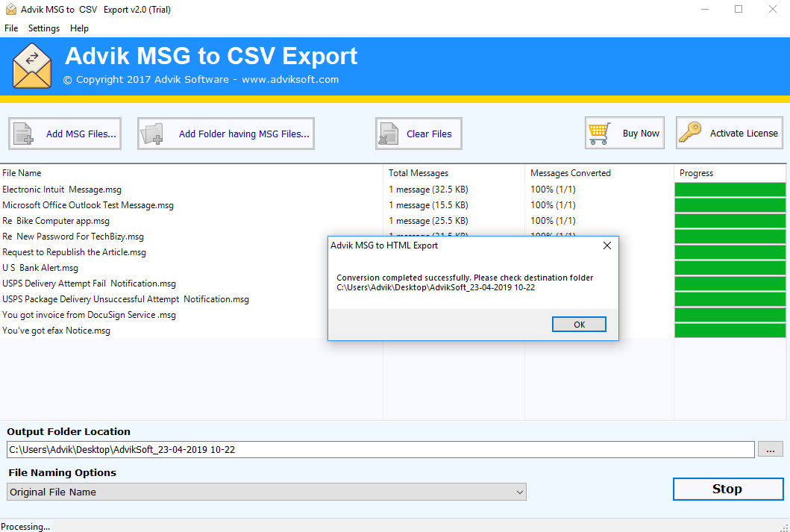
Task: Select Re New Password For TechBizy.msg
Action: 73,237
